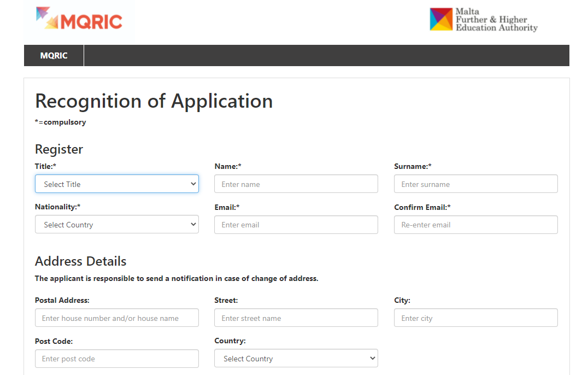Click the Address Details section heading
Viewport: 588px width, 375px height.
pyautogui.click(x=80, y=261)
